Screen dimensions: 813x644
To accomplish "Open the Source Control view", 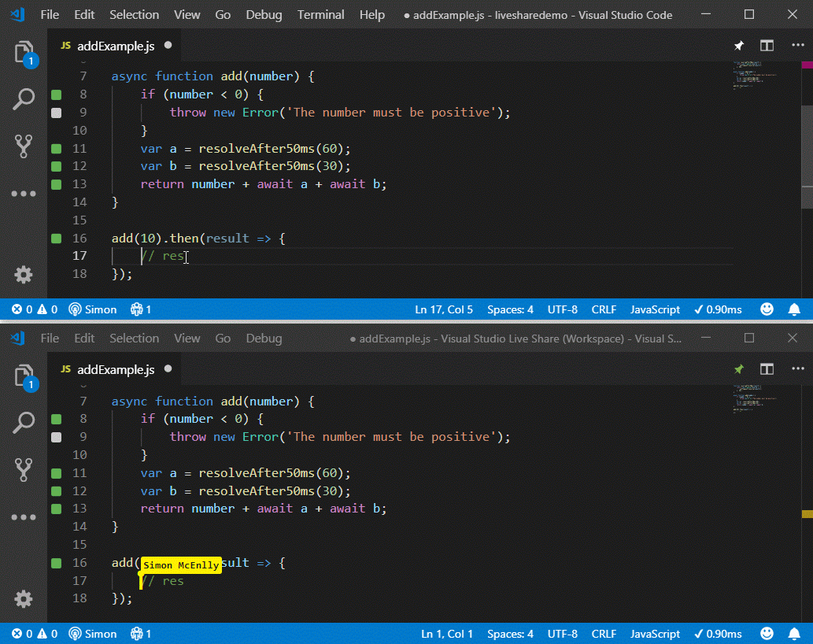I will [x=23, y=146].
